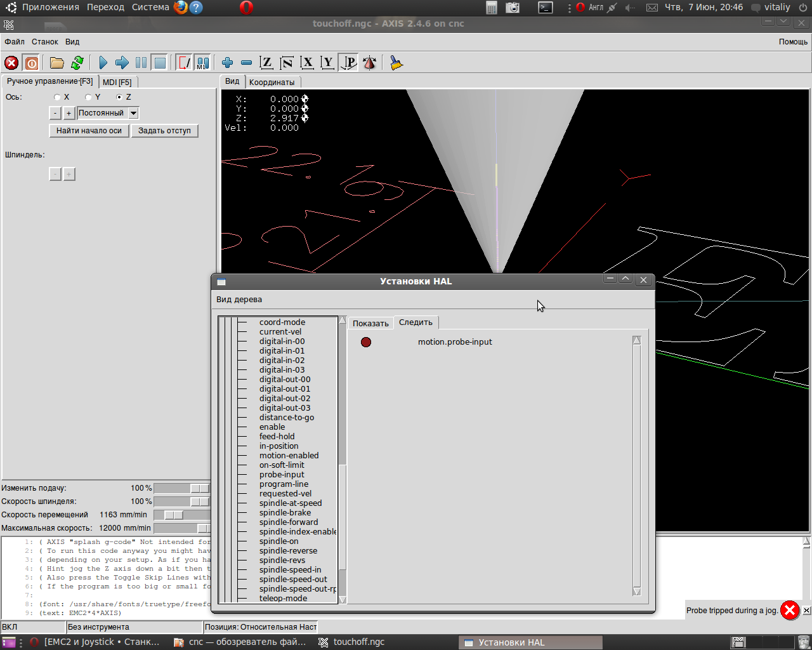
Task: Clear live plot with broom icon
Action: pos(396,63)
